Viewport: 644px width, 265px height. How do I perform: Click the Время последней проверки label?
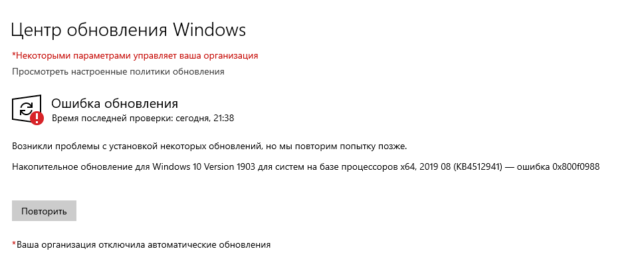(112, 119)
